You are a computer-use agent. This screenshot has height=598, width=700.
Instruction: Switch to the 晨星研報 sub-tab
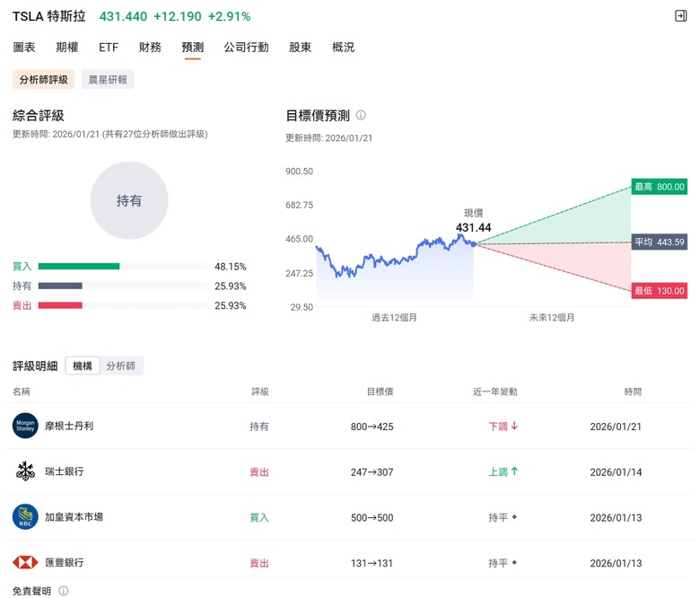click(108, 80)
